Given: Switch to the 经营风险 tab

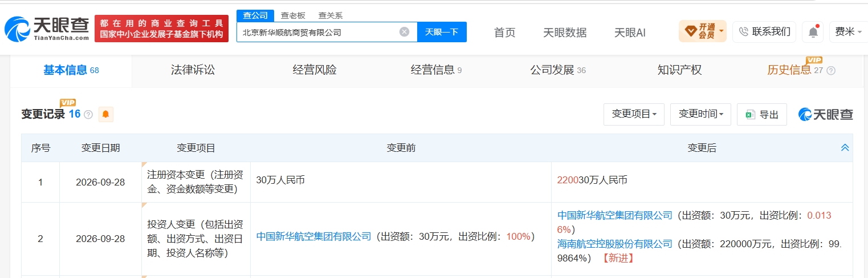Looking at the screenshot, I should pos(315,70).
